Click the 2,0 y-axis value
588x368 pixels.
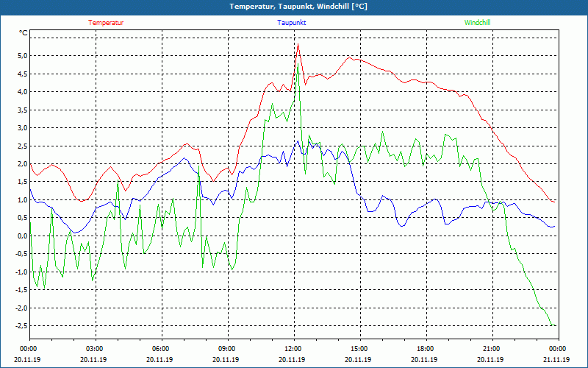pos(23,163)
